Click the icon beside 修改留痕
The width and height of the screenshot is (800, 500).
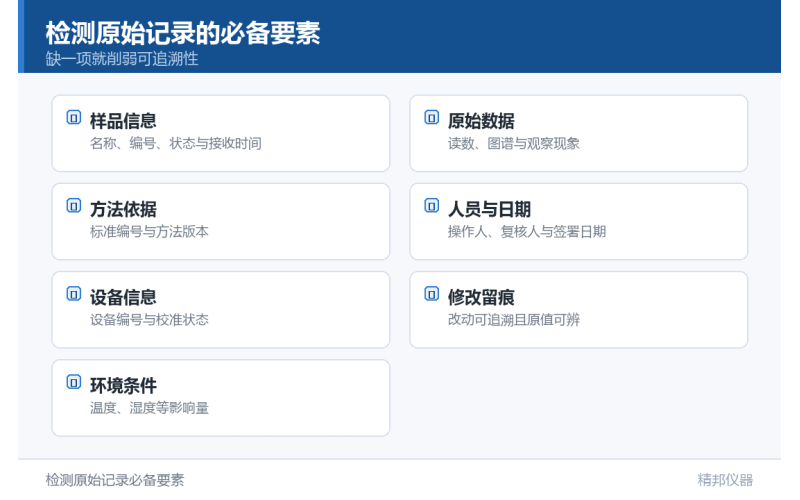tap(432, 294)
